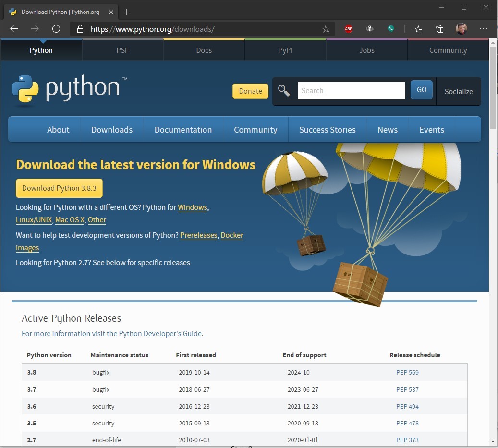Open Collections in the Edge toolbar
This screenshot has width=498, height=448.
439,29
